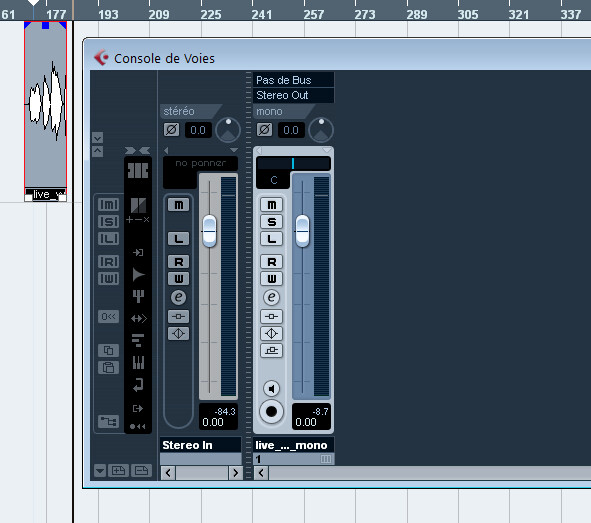Invert phase on stéréo input channel
Screen dimensions: 591x523
171,130
